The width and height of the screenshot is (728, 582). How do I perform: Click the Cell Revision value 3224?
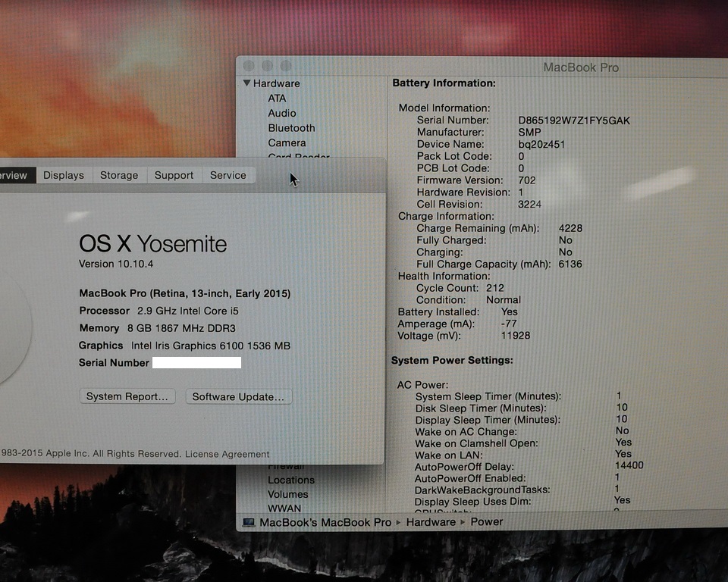tap(530, 204)
